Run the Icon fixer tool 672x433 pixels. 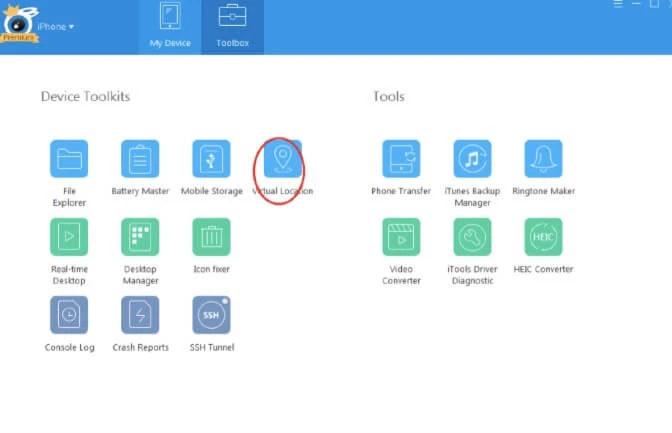point(211,237)
